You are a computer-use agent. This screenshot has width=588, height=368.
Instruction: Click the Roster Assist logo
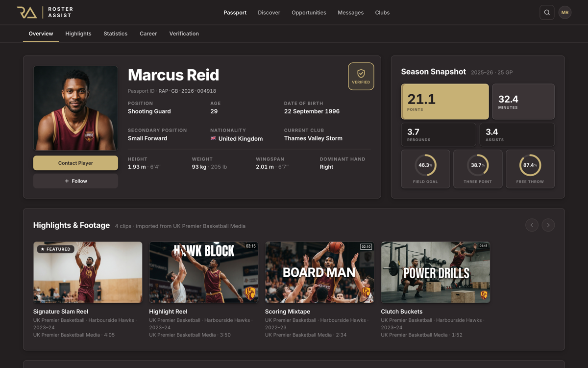coord(45,12)
